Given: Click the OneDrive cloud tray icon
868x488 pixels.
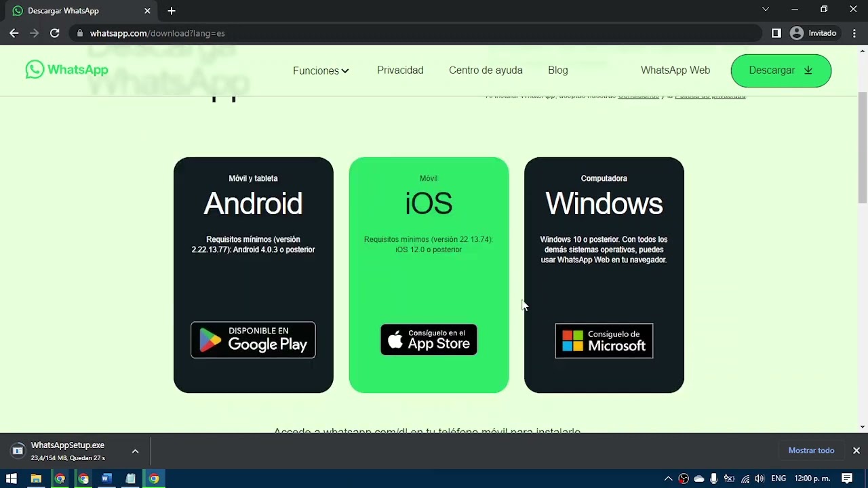Looking at the screenshot, I should point(699,479).
